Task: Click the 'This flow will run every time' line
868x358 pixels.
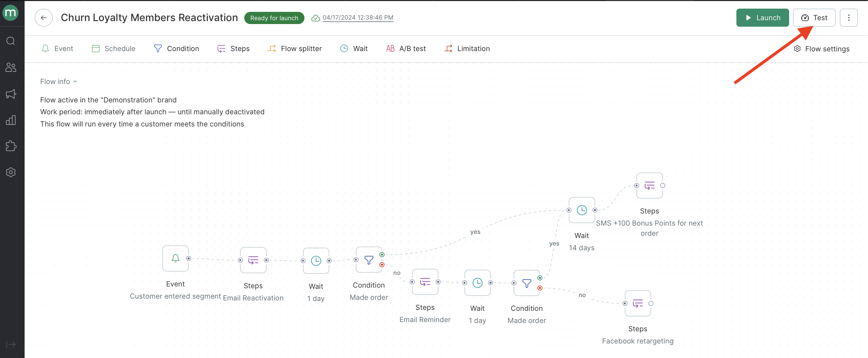Action: (x=142, y=124)
